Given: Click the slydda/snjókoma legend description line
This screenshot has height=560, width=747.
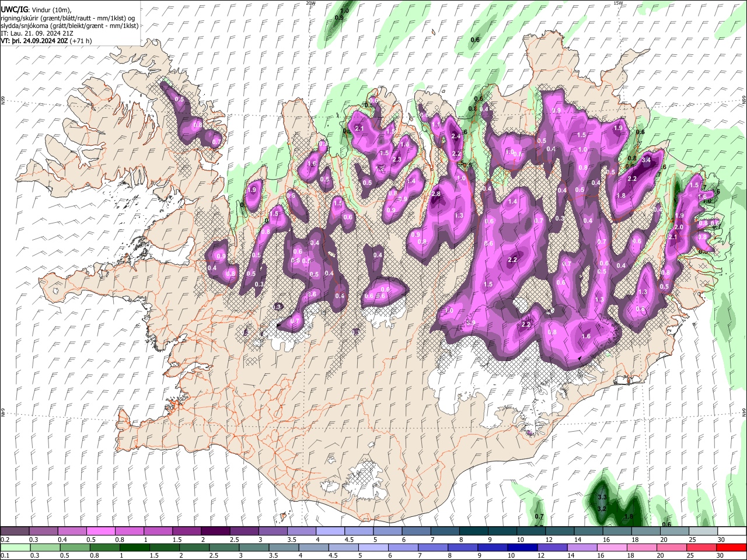Looking at the screenshot, I should point(69,26).
